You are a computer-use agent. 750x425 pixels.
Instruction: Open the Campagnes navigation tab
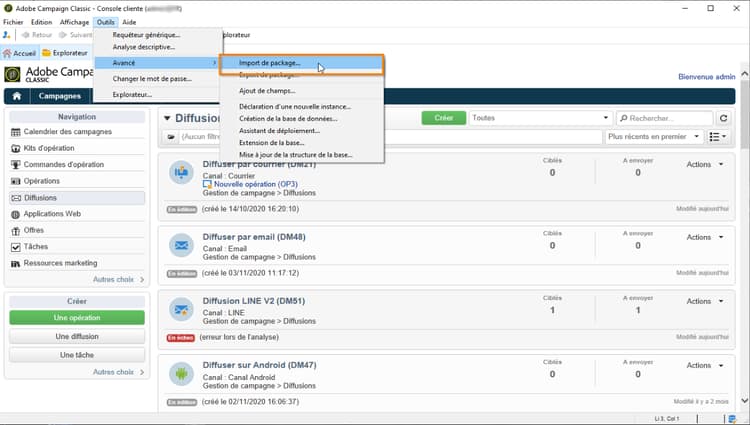pyautogui.click(x=60, y=96)
